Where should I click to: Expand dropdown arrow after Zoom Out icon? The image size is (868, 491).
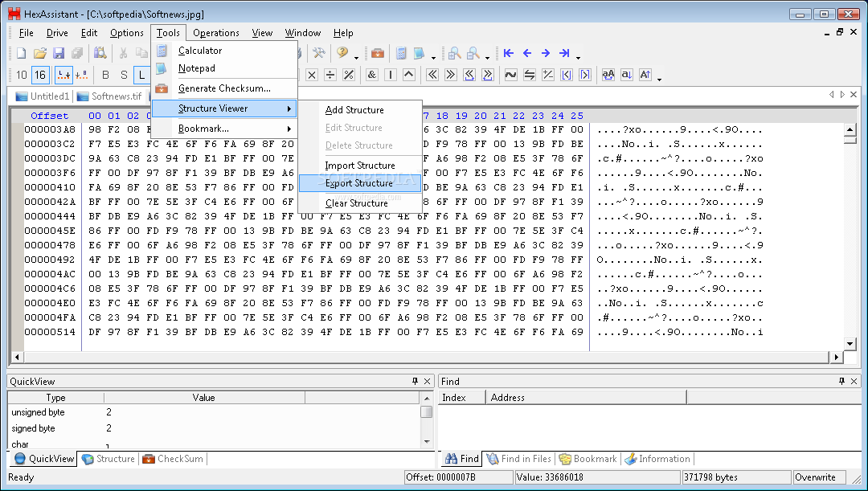(x=487, y=58)
